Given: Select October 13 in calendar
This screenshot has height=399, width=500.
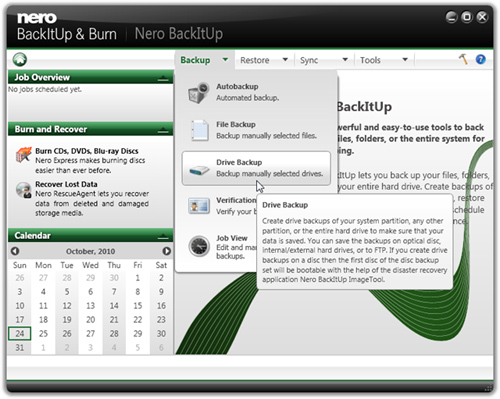Looking at the screenshot, I should 90,306.
